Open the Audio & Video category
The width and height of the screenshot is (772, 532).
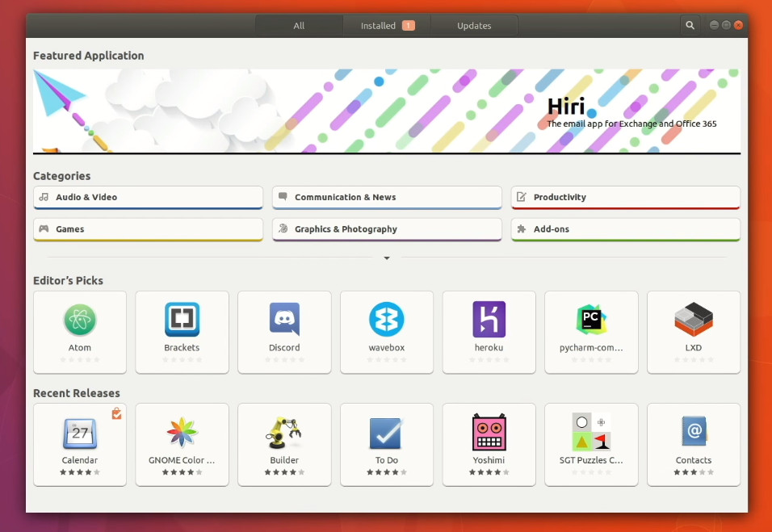tap(147, 197)
